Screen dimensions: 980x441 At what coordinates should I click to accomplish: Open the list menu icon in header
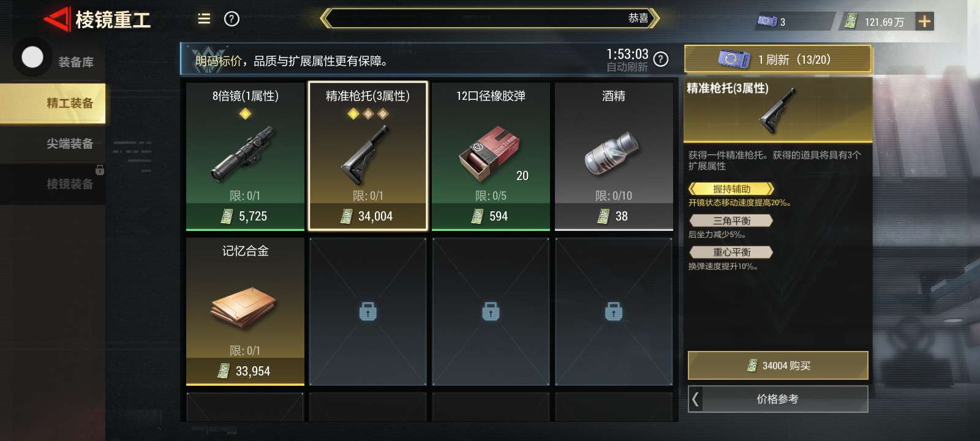(204, 19)
